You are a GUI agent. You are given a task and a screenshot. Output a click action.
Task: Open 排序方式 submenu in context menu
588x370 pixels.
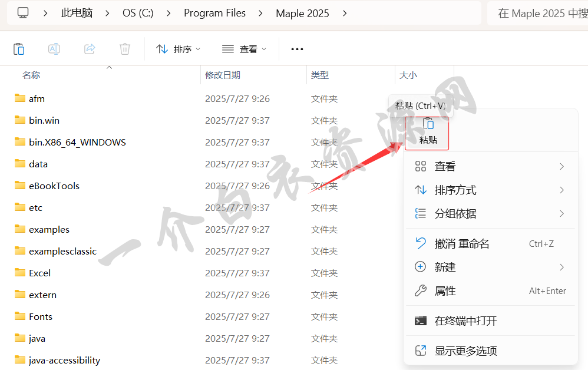pyautogui.click(x=490, y=190)
